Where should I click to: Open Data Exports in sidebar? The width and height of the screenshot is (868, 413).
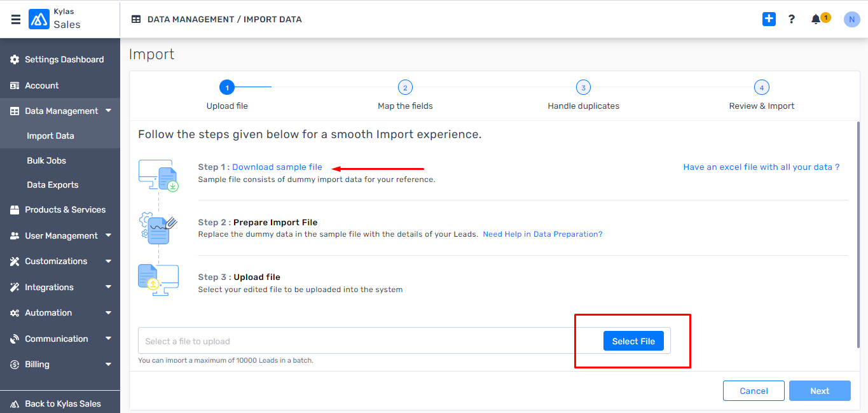(x=53, y=185)
